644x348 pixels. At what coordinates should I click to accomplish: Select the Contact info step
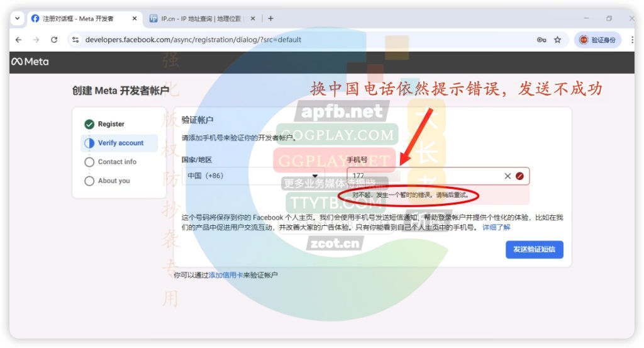116,162
